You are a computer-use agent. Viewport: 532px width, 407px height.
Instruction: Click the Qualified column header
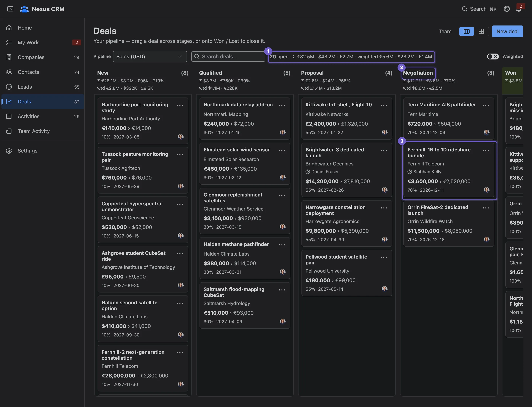[x=211, y=73]
